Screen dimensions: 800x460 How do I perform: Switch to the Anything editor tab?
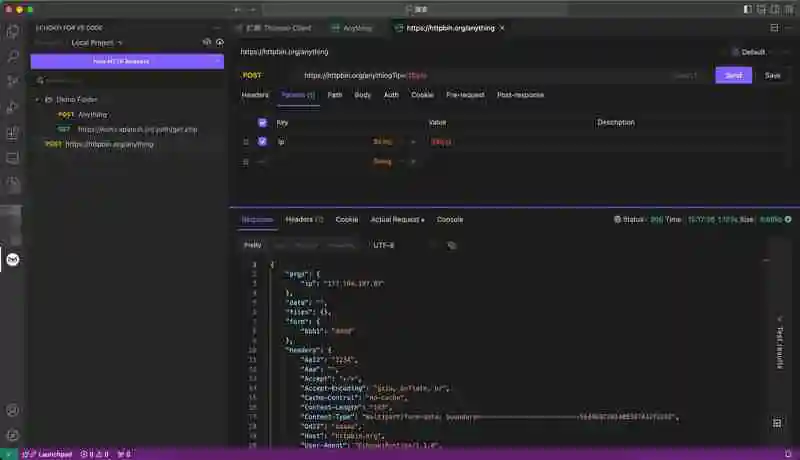point(353,28)
